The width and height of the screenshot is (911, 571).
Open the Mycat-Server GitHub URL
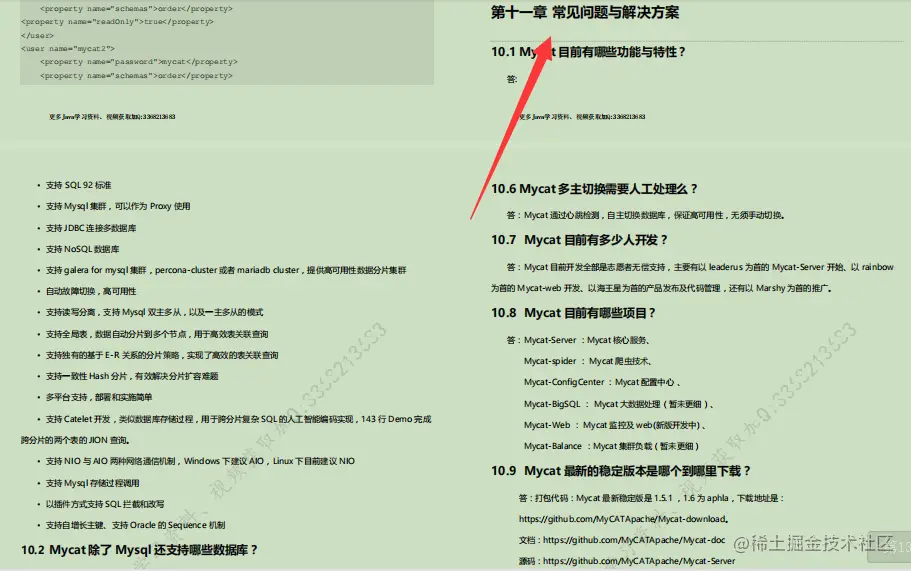point(639,561)
